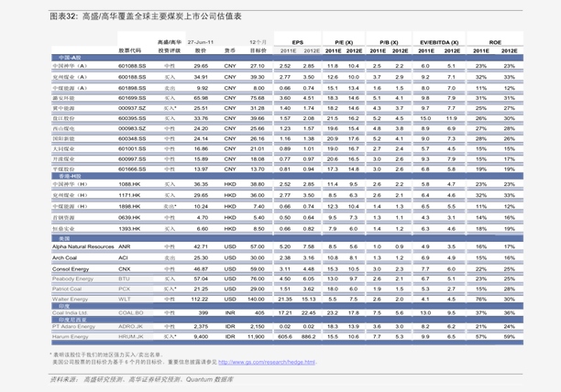Click ticker 1393.HK
The width and height of the screenshot is (561, 392).
129,229
